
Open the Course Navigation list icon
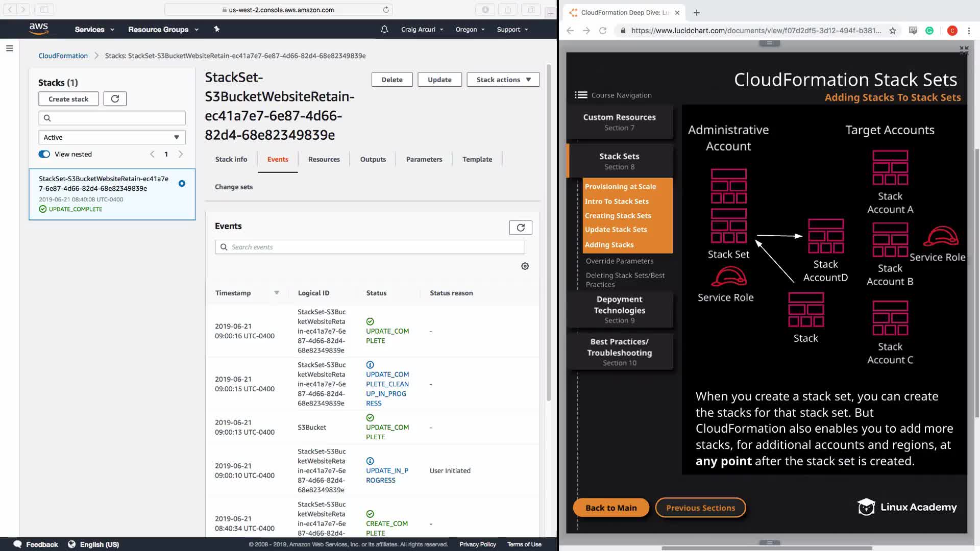(x=581, y=95)
